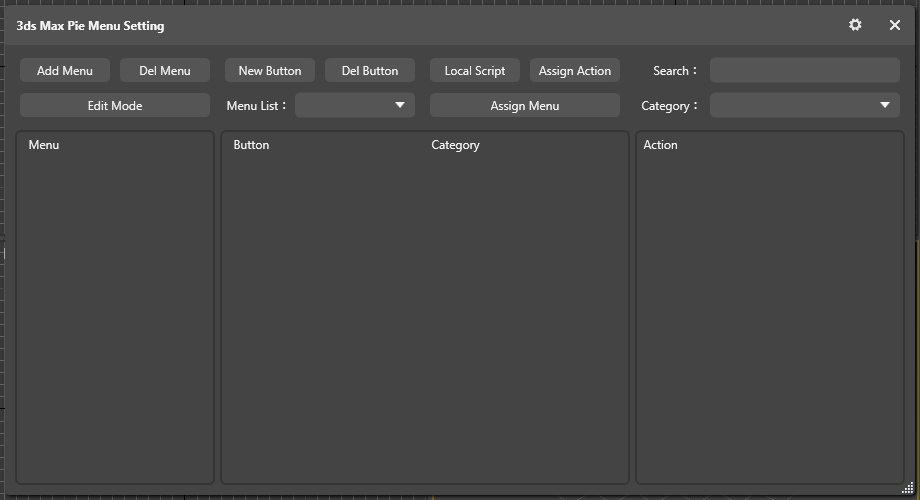Click the Button column header
The width and height of the screenshot is (920, 500).
[251, 145]
